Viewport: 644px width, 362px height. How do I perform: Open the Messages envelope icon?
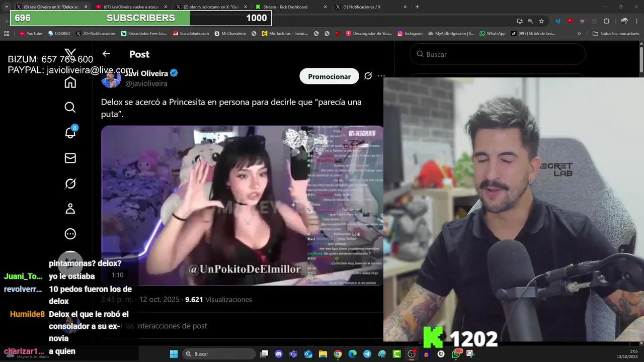coord(70,158)
